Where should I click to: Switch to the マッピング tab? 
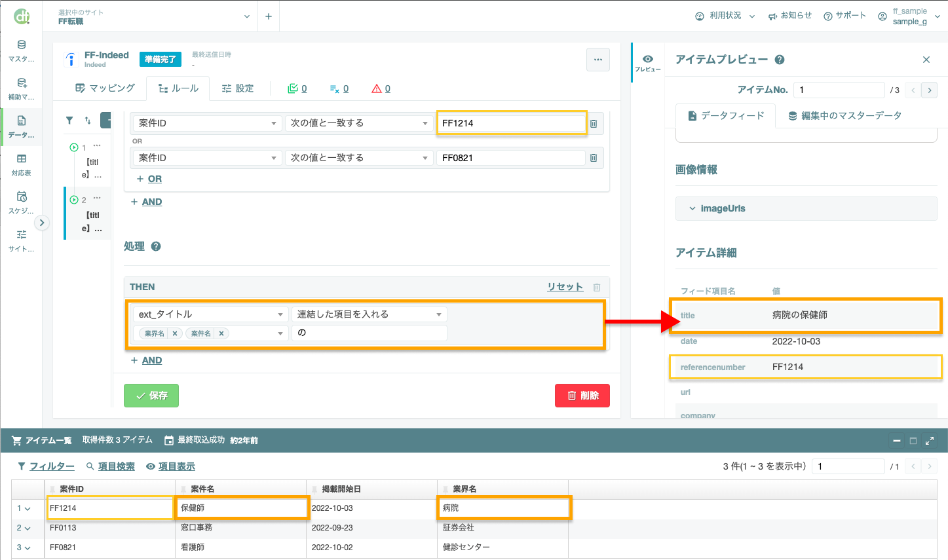(x=105, y=88)
